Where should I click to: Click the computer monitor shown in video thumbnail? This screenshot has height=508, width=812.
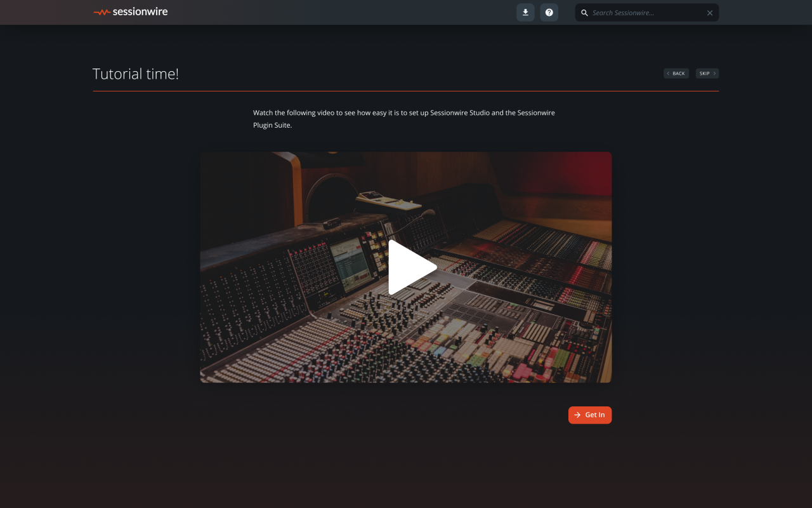click(350, 262)
